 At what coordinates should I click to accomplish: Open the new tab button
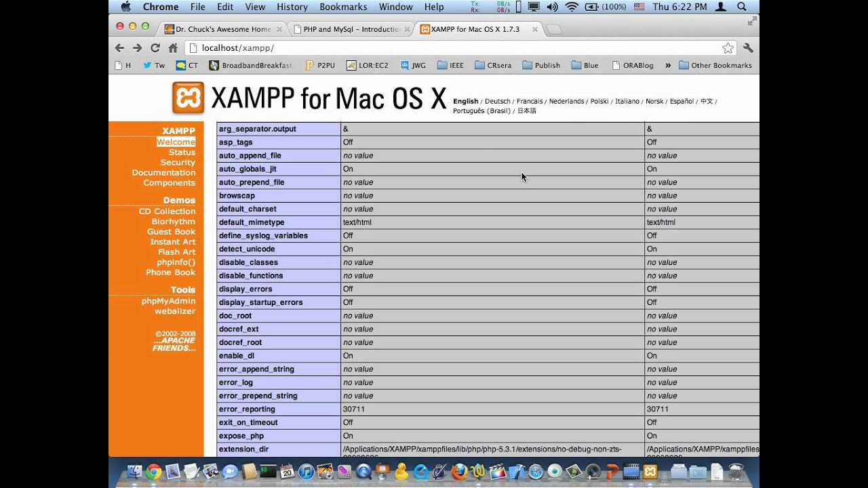[554, 30]
